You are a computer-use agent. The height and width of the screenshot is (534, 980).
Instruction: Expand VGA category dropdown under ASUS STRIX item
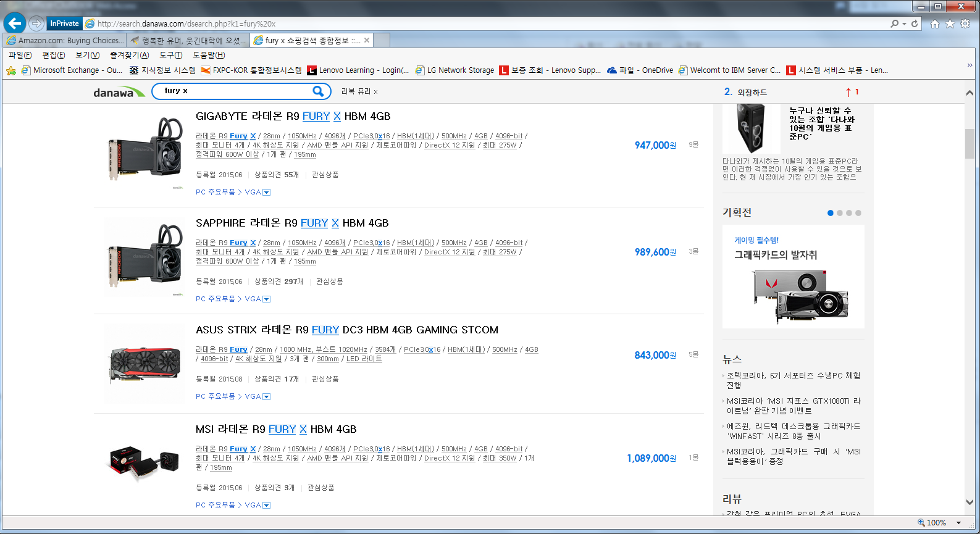click(x=267, y=397)
